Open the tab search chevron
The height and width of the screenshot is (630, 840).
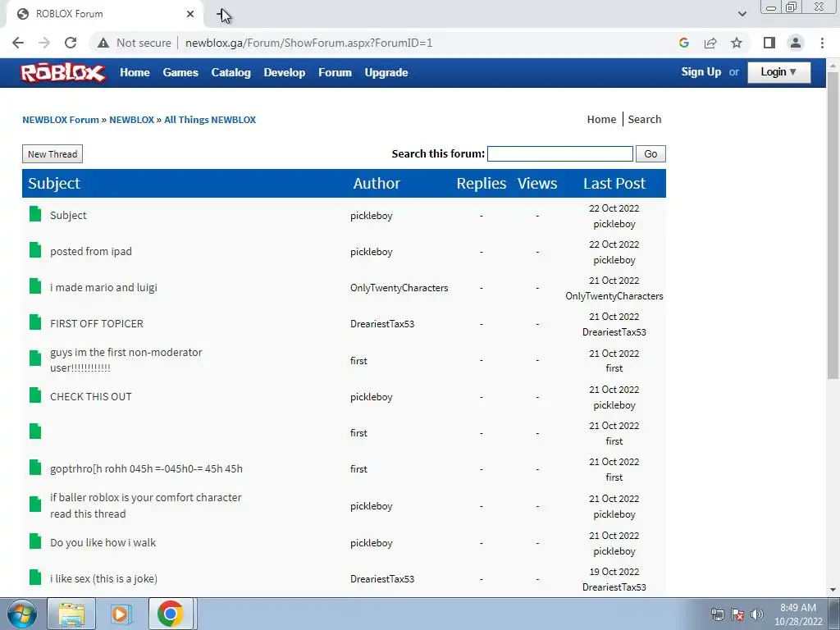click(x=742, y=14)
